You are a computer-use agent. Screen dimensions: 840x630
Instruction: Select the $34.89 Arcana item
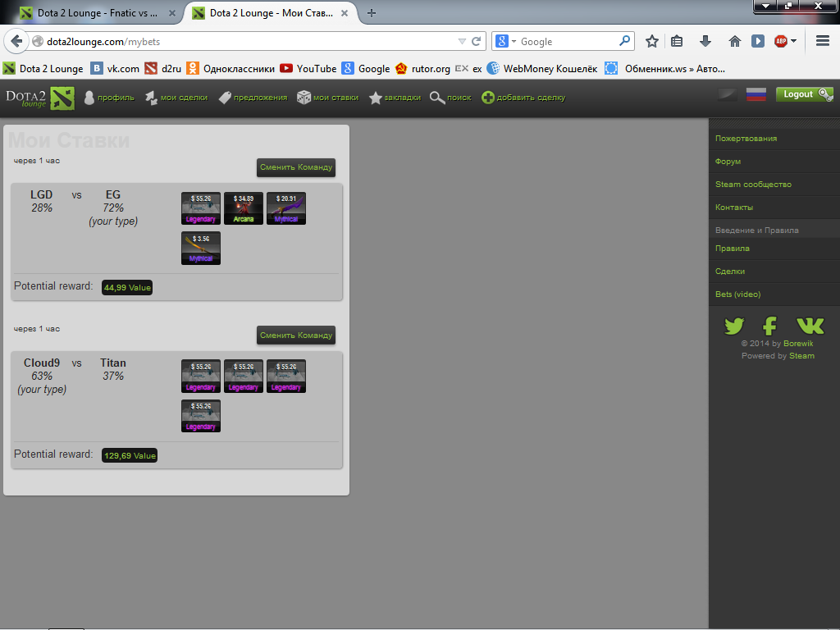(x=243, y=208)
